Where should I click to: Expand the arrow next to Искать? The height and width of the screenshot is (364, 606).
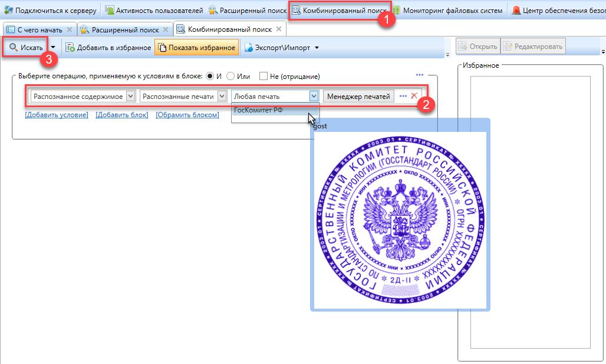(x=53, y=48)
